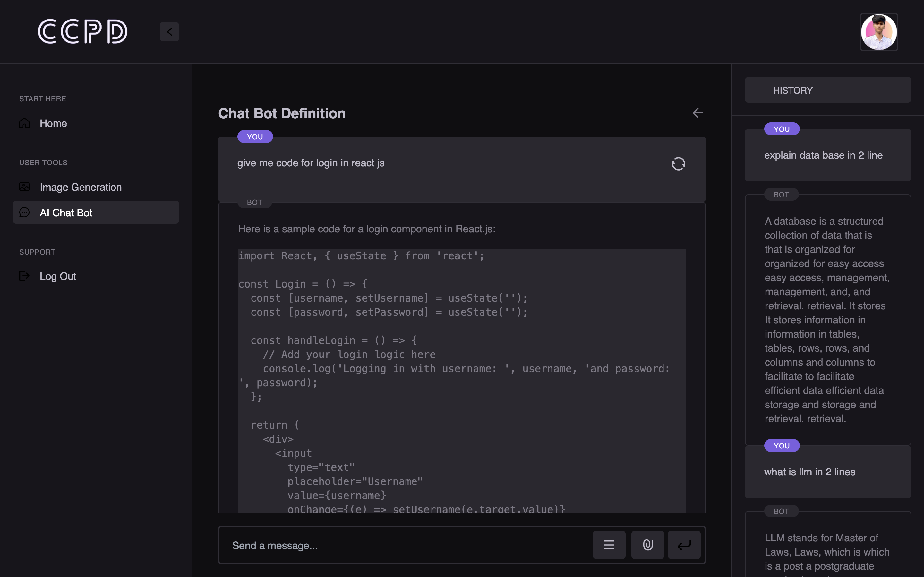Click the HISTORY header button
Screen dimensions: 924x577
point(827,90)
